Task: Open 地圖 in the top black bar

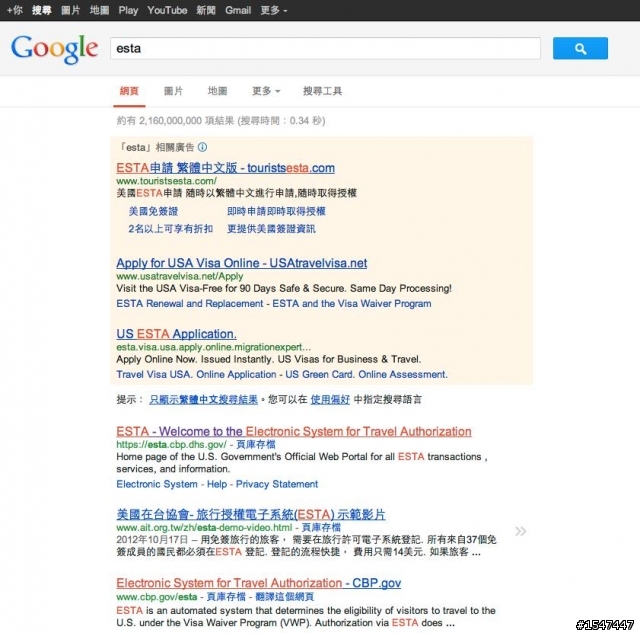Action: click(x=99, y=10)
